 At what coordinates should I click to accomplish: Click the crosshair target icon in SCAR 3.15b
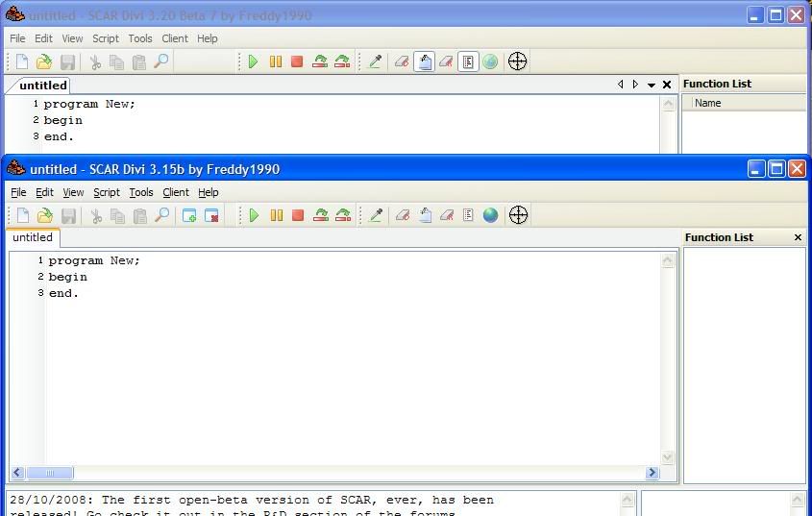point(518,215)
